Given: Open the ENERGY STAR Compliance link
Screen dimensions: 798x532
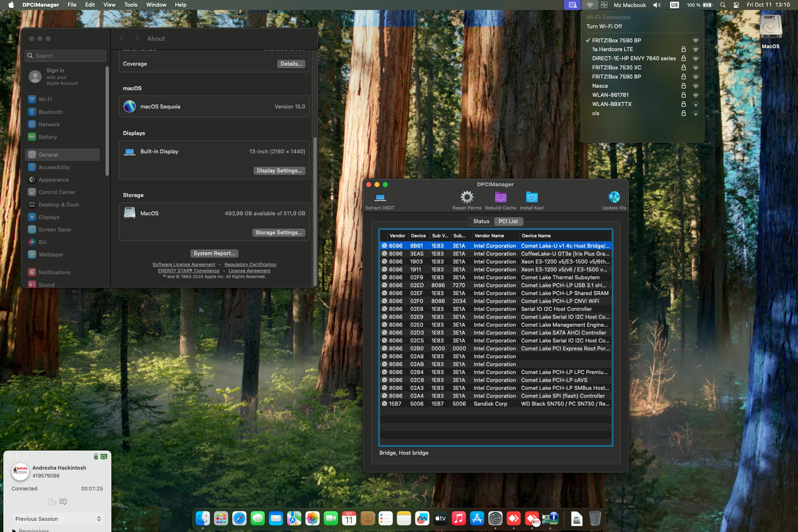Looking at the screenshot, I should pyautogui.click(x=188, y=271).
